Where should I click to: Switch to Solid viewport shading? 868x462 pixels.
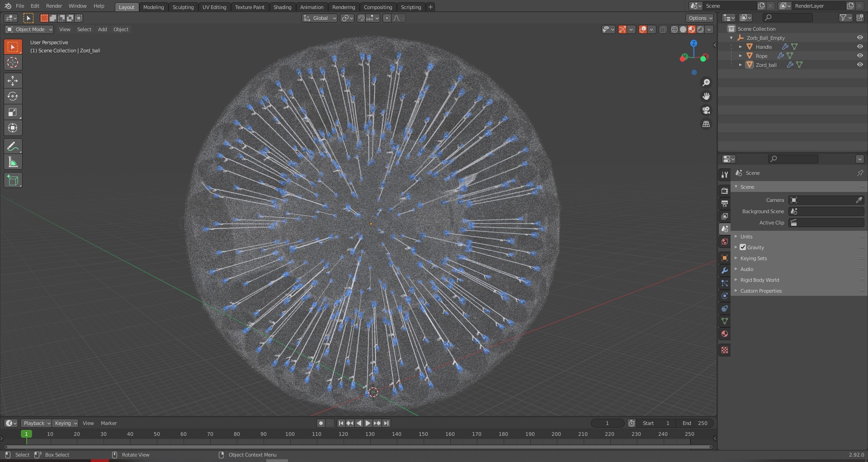683,29
